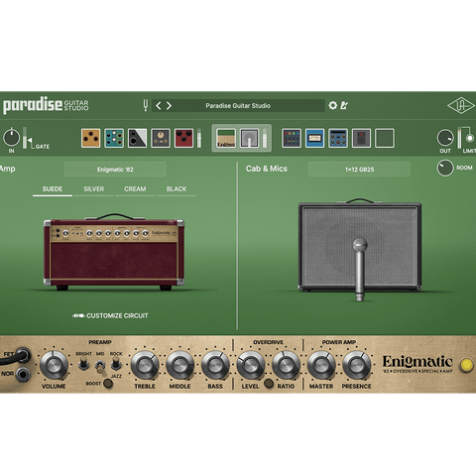Toggle the yellow power lamp
The height and width of the screenshot is (476, 476).
pyautogui.click(x=466, y=365)
